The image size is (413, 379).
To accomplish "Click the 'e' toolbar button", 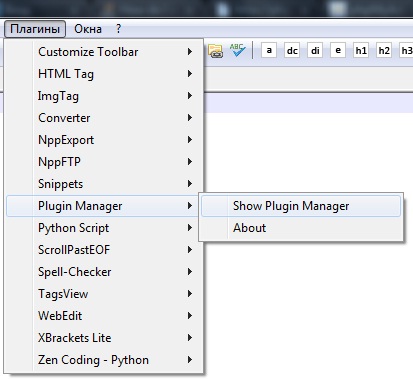I will [x=338, y=51].
